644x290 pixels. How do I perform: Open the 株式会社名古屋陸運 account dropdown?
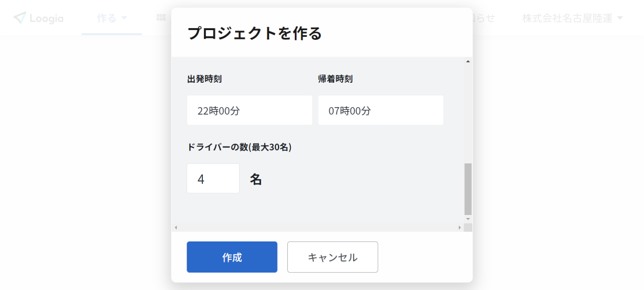coord(573,18)
